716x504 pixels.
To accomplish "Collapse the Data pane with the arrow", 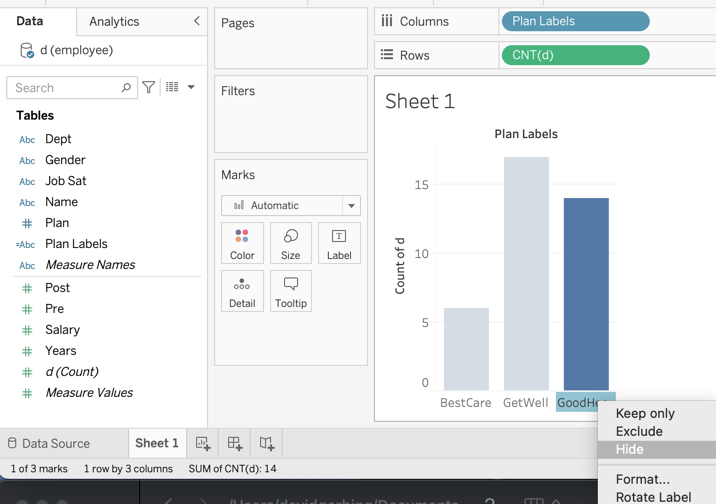I will point(196,21).
